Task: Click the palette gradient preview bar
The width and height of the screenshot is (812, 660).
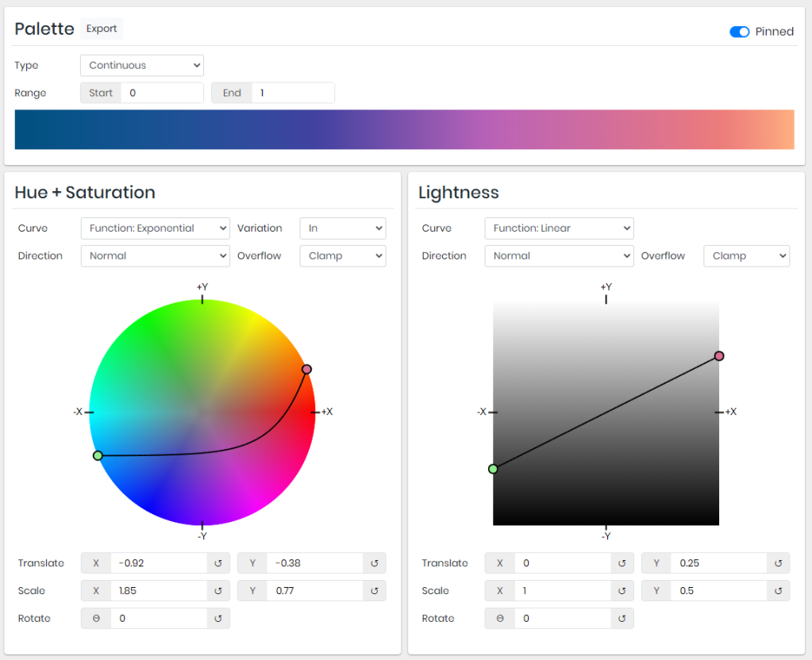Action: pyautogui.click(x=404, y=129)
